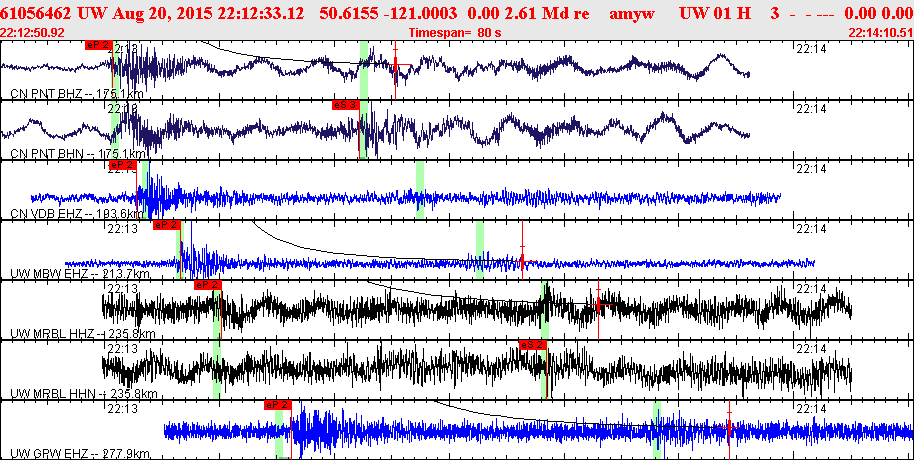Click the 22:13 tick label on UW MBW EHZ
914x460 pixels.
(123, 229)
